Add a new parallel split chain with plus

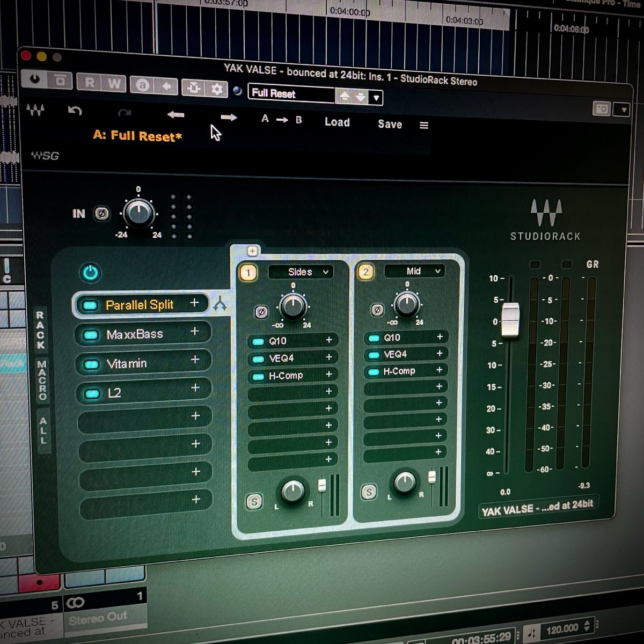click(252, 251)
